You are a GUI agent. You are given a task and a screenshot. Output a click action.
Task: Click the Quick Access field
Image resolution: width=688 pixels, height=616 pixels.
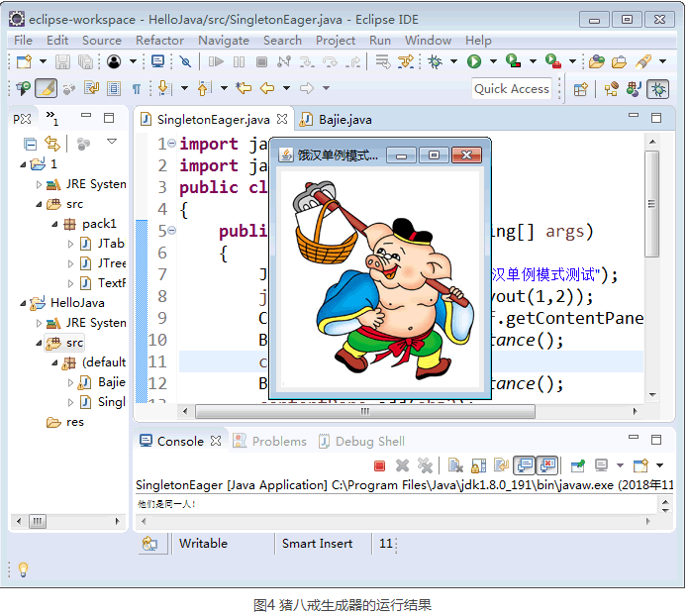(x=512, y=89)
